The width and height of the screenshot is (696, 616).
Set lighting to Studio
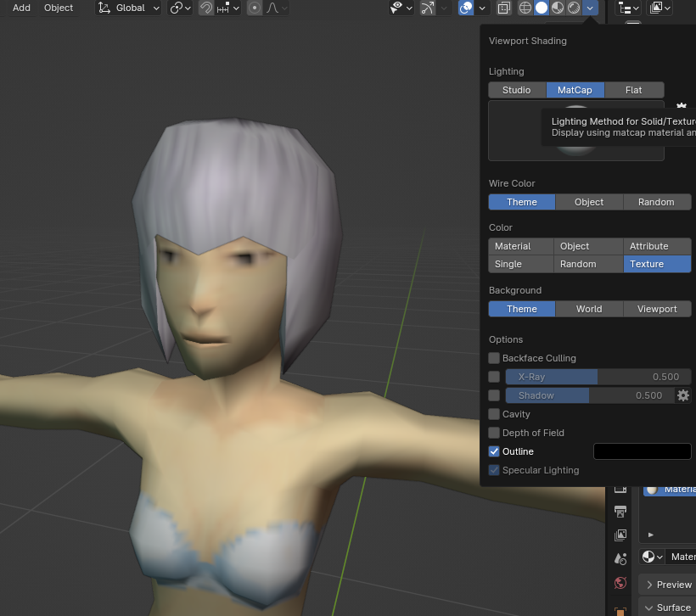pyautogui.click(x=516, y=90)
